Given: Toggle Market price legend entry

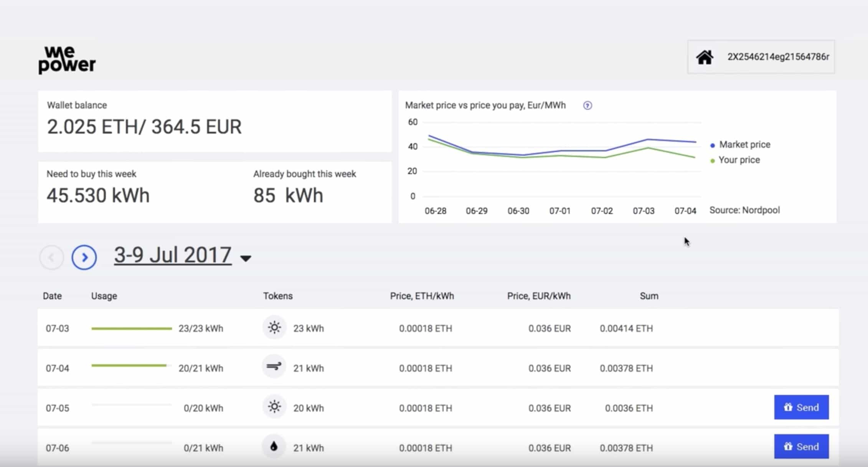Looking at the screenshot, I should pyautogui.click(x=740, y=145).
